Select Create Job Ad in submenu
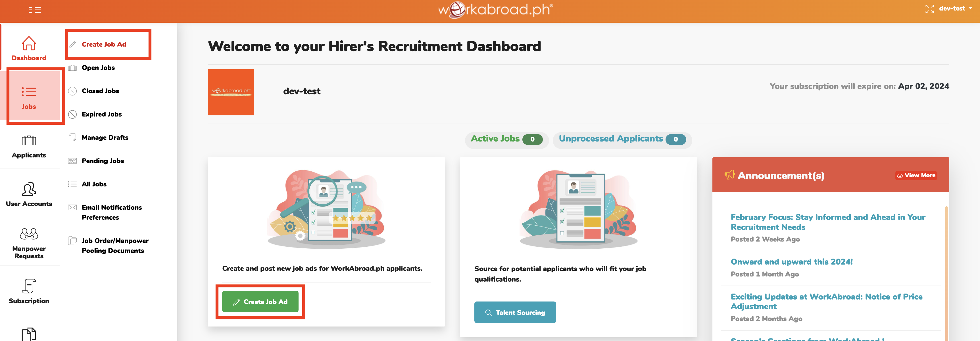The width and height of the screenshot is (980, 341). coord(104,45)
